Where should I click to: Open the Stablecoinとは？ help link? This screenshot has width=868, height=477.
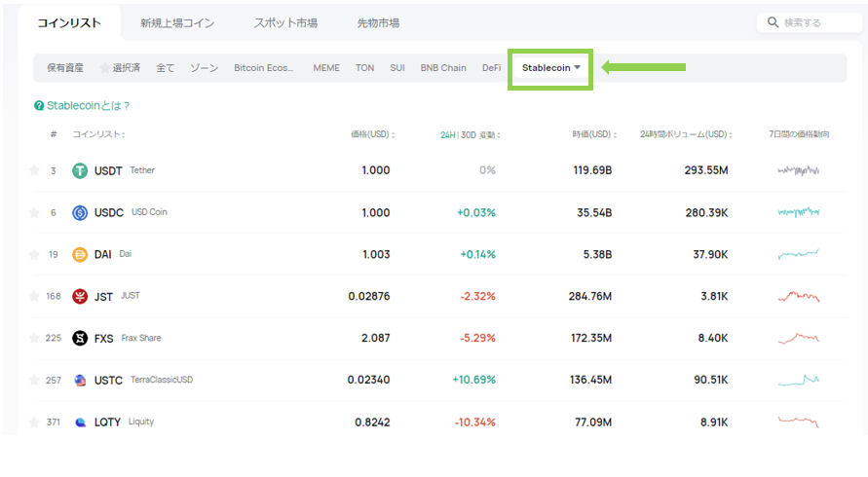[88, 106]
